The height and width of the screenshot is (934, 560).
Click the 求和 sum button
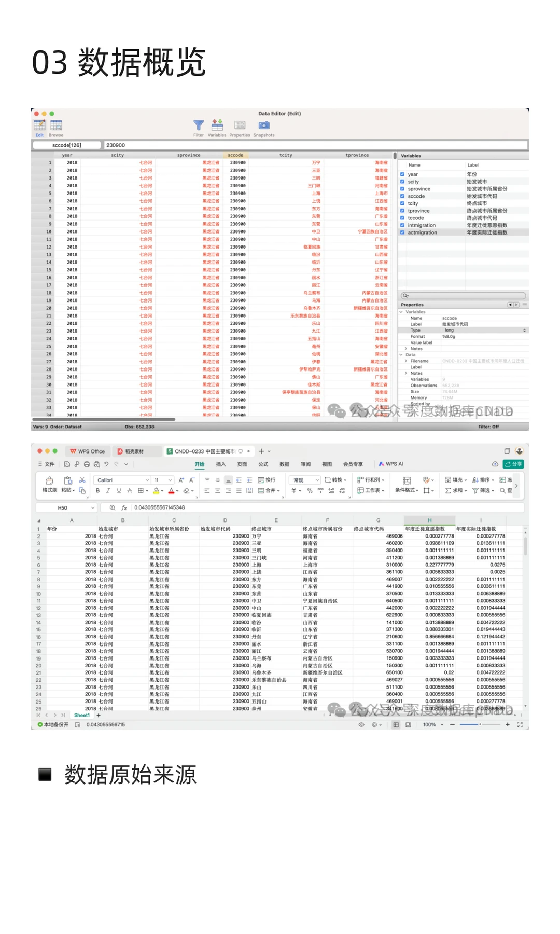[x=456, y=490]
